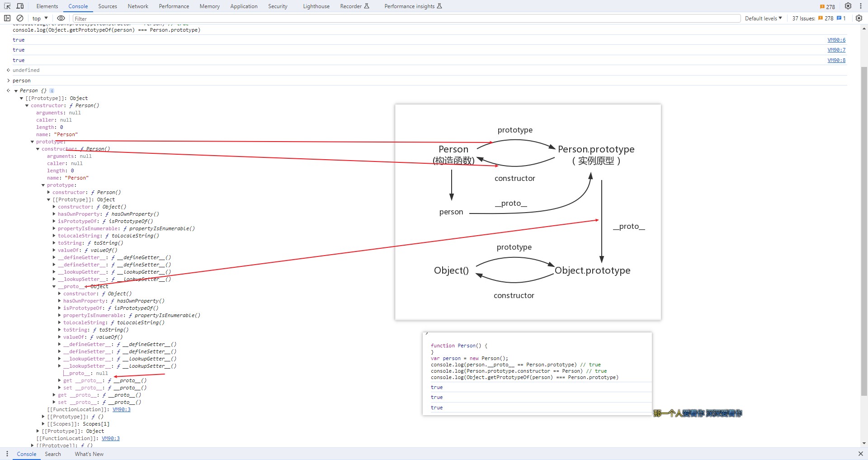Collapse the first constructor: f Person() node
Image resolution: width=868 pixels, height=460 pixels.
click(27, 105)
